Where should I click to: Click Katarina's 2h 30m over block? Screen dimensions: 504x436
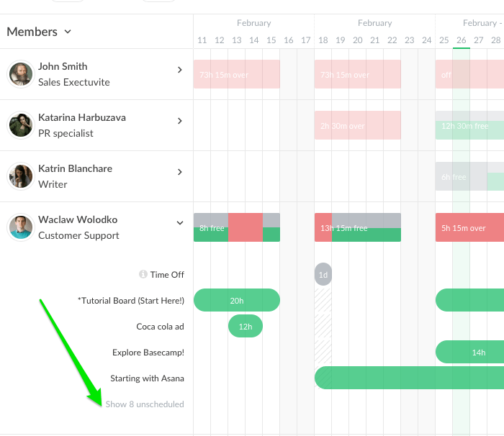pos(358,126)
